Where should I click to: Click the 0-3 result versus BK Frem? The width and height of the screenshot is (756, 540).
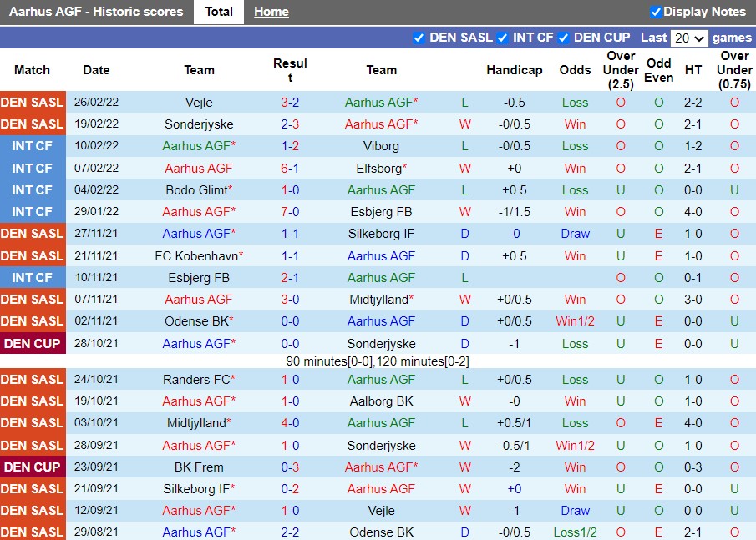[x=290, y=467]
